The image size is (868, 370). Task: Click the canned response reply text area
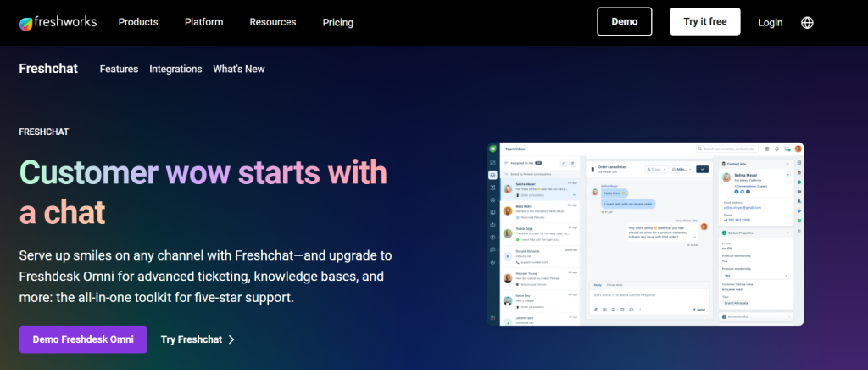648,295
